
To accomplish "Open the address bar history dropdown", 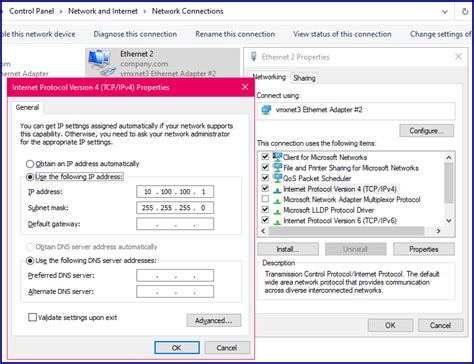I will [445, 12].
